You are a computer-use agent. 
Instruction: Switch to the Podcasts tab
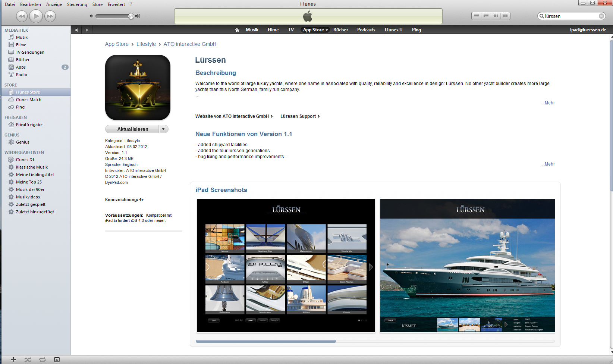pyautogui.click(x=366, y=30)
